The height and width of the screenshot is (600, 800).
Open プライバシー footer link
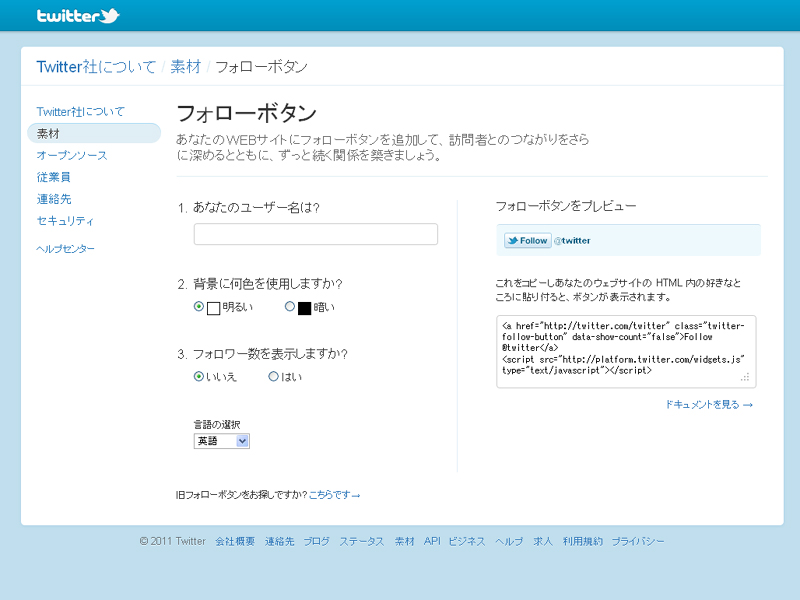coord(638,541)
